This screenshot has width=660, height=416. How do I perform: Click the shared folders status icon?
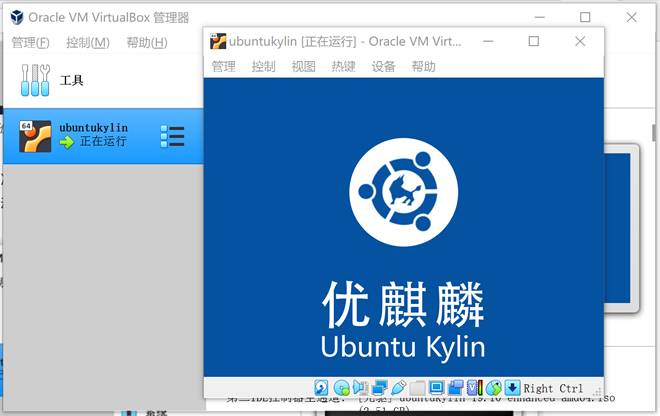tap(417, 388)
